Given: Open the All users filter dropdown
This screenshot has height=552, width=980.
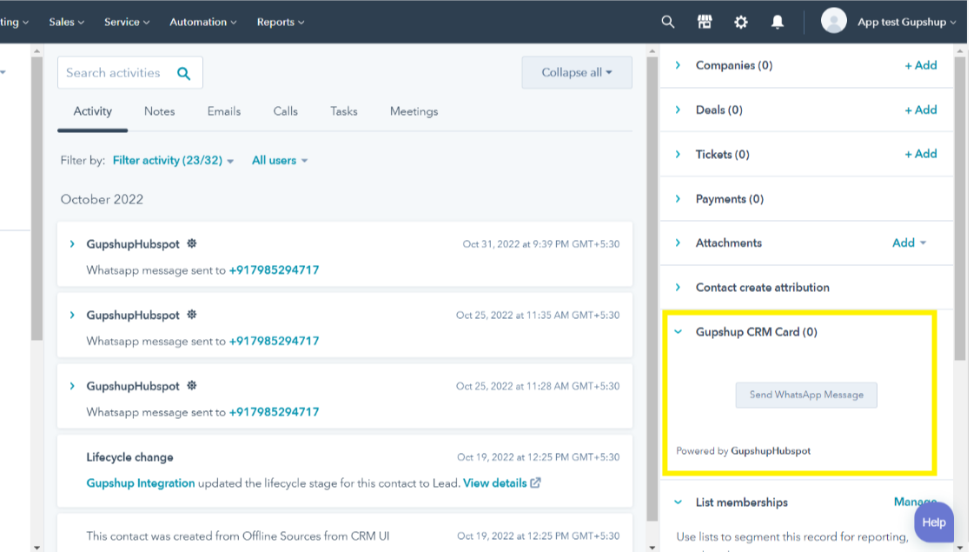Looking at the screenshot, I should (x=279, y=160).
